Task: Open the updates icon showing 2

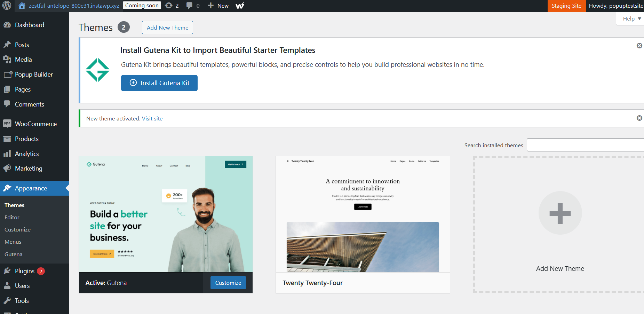Action: 169,6
